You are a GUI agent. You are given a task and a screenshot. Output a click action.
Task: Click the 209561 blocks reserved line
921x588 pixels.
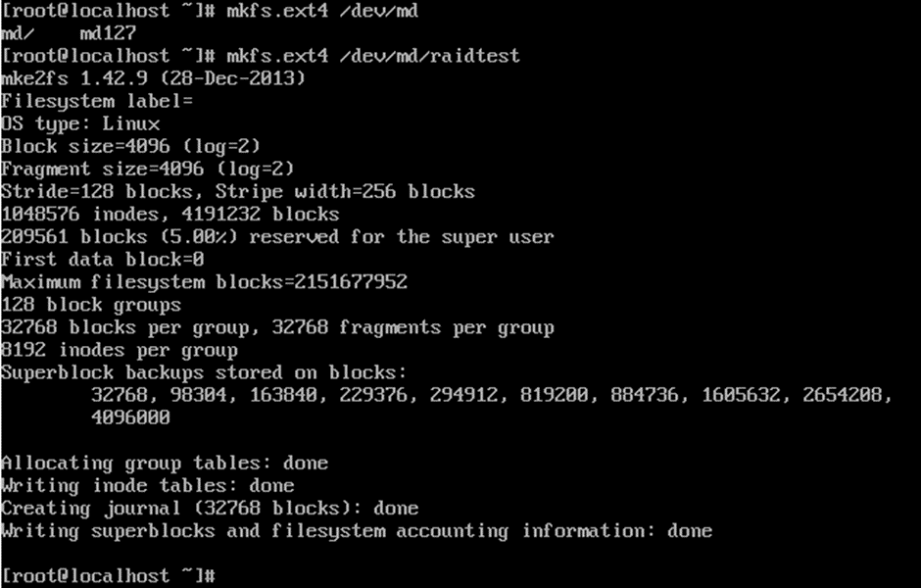(x=277, y=237)
